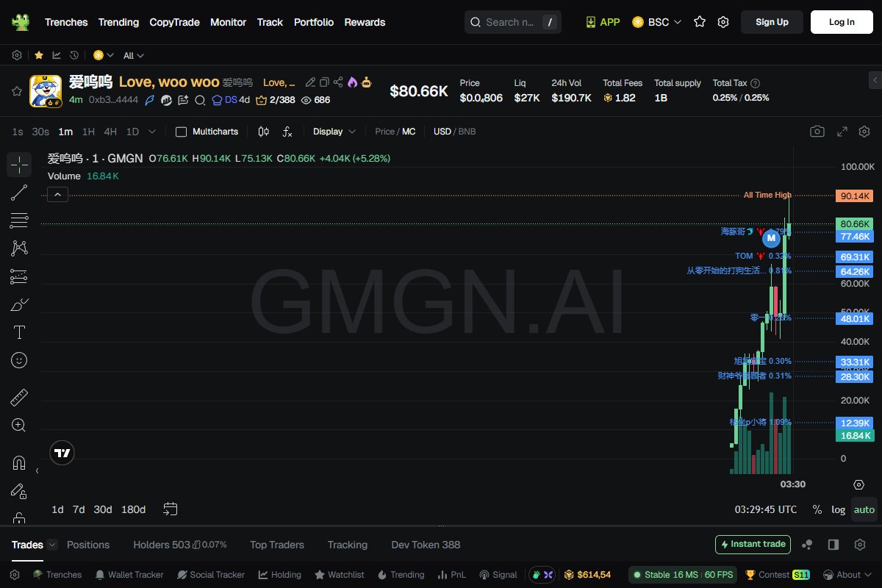Open the Wallet Tracker in footer
Screen dimensions: 882x588
(x=129, y=575)
